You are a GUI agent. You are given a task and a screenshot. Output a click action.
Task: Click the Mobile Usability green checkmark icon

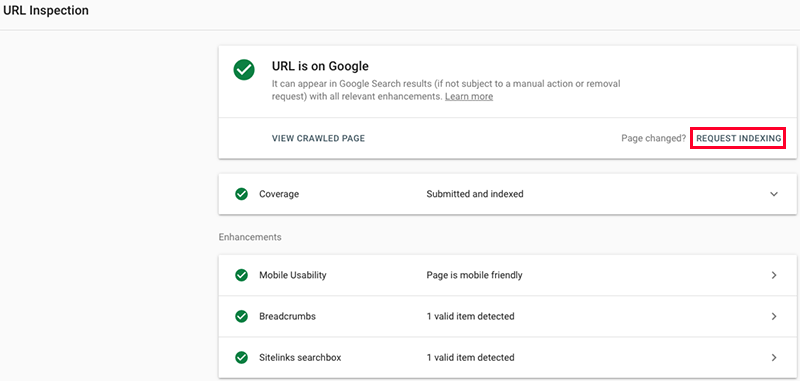(241, 275)
